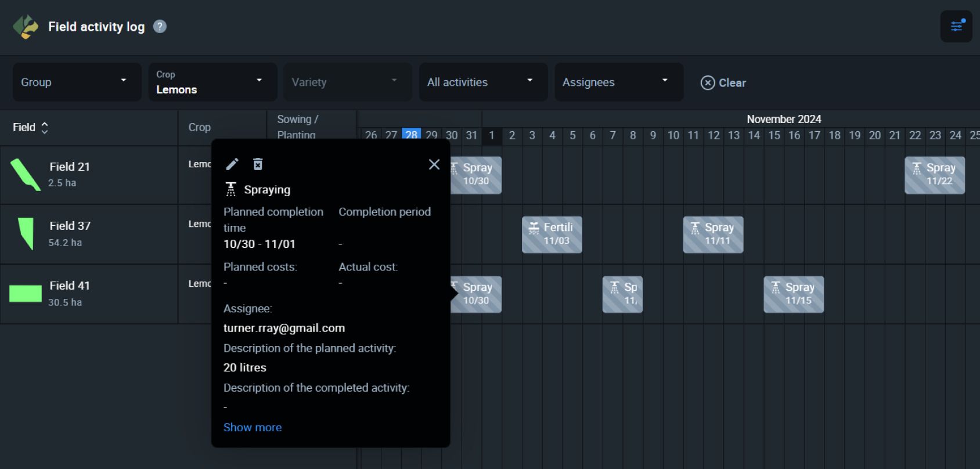Open filter settings icon at top right
Screen dimensions: 980x469
[956, 26]
